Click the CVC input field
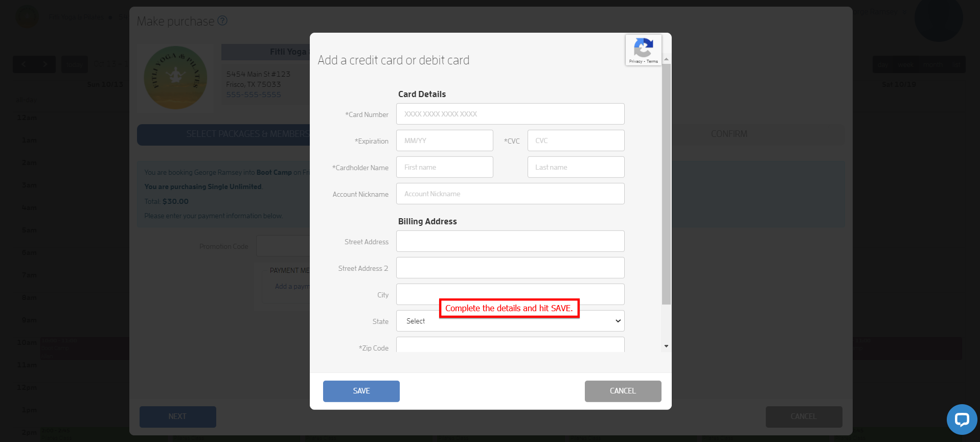The image size is (980, 442). click(576, 141)
